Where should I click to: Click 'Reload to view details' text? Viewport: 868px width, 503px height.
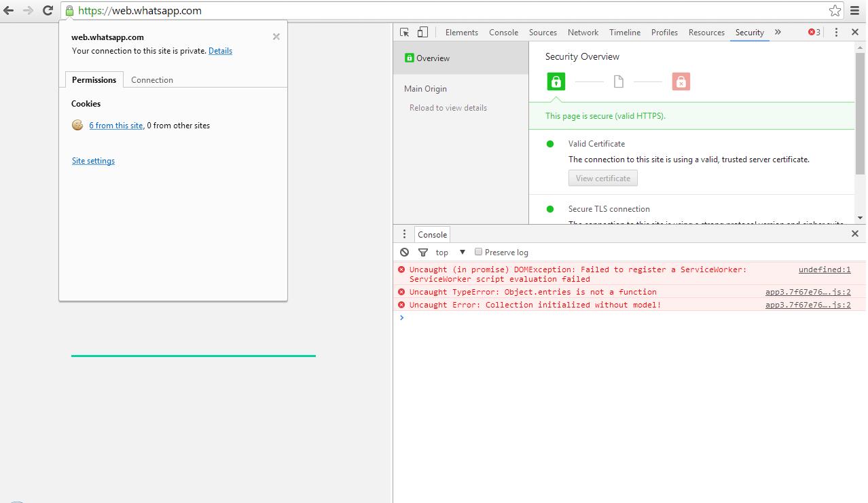click(448, 108)
